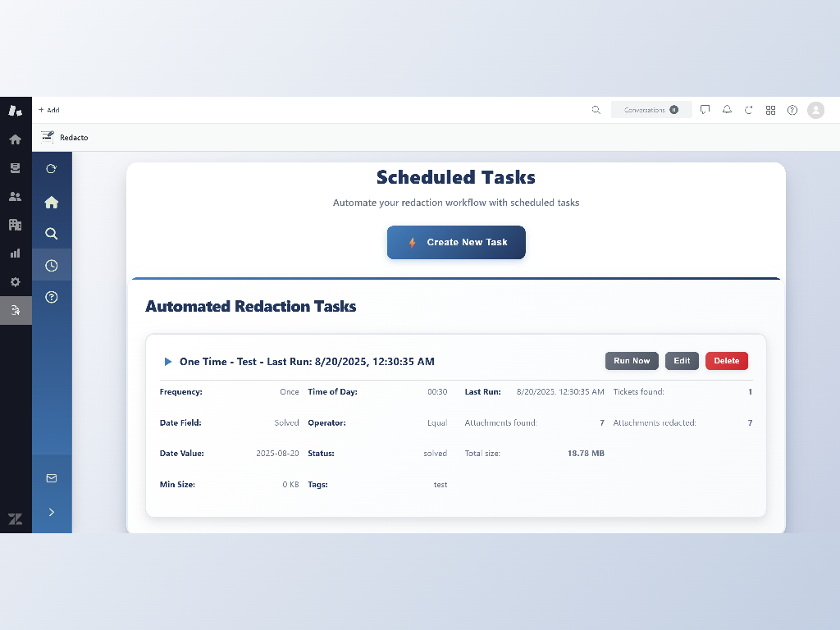This screenshot has width=840, height=630.
Task: Delete the One Time Test task
Action: 726,361
